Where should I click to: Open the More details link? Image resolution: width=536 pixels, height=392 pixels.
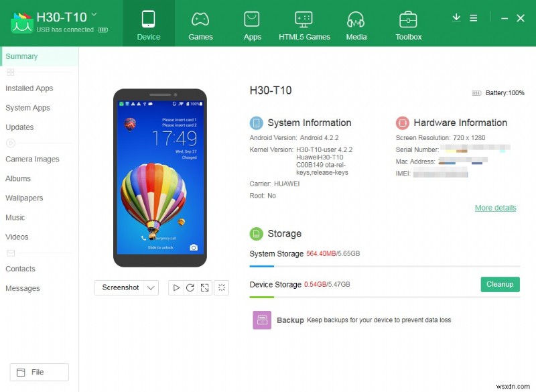tap(495, 208)
